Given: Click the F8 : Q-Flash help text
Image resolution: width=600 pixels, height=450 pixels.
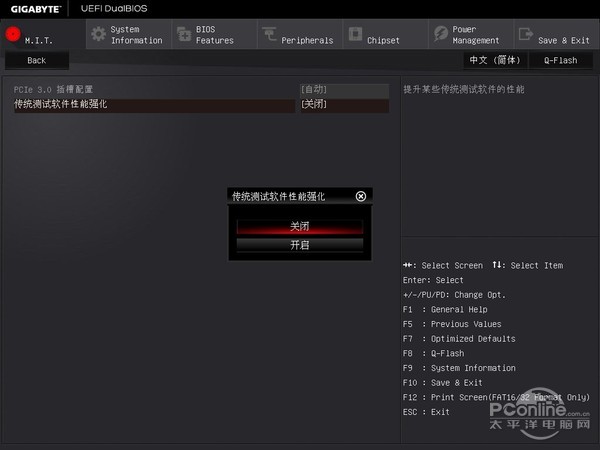Looking at the screenshot, I should coord(433,354).
